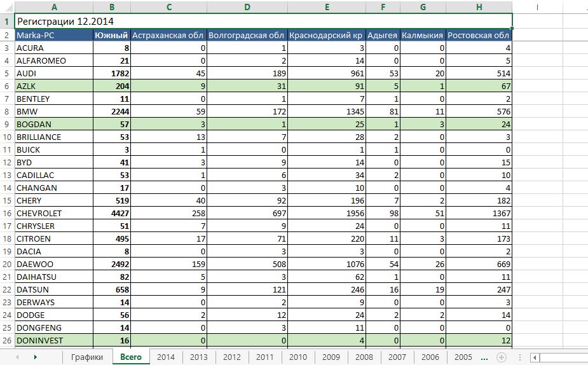Select column F header
The height and width of the screenshot is (365, 588).
383,7
